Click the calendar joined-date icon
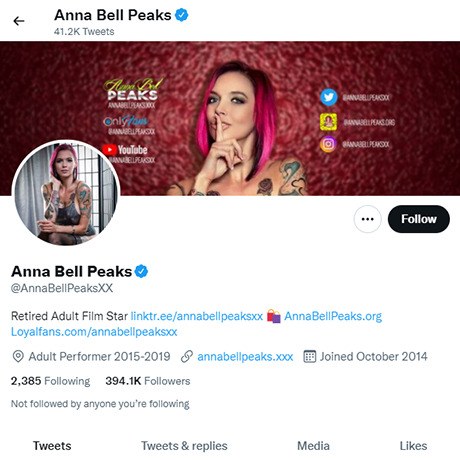 [309, 356]
